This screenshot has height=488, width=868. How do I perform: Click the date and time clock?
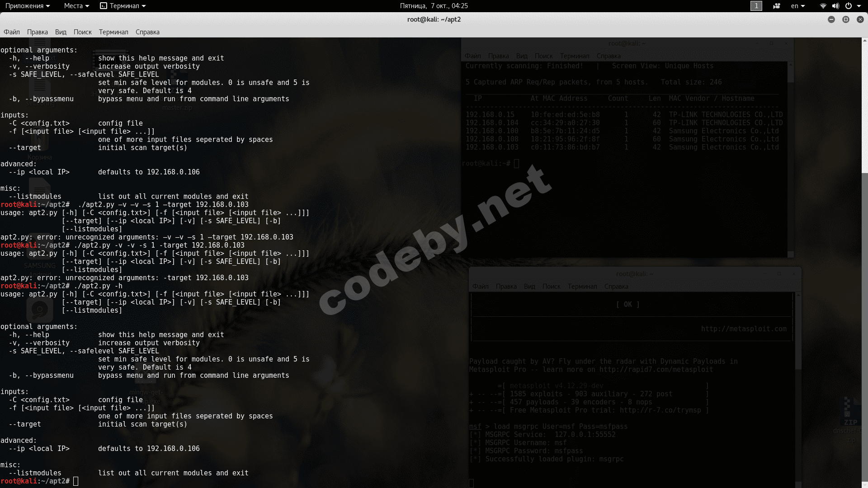point(434,6)
